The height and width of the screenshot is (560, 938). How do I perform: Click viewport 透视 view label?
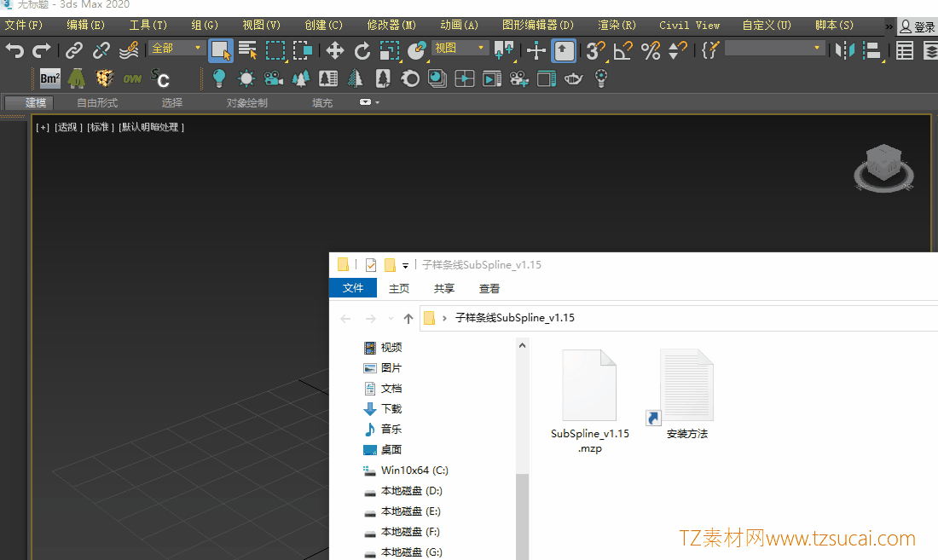coord(68,127)
